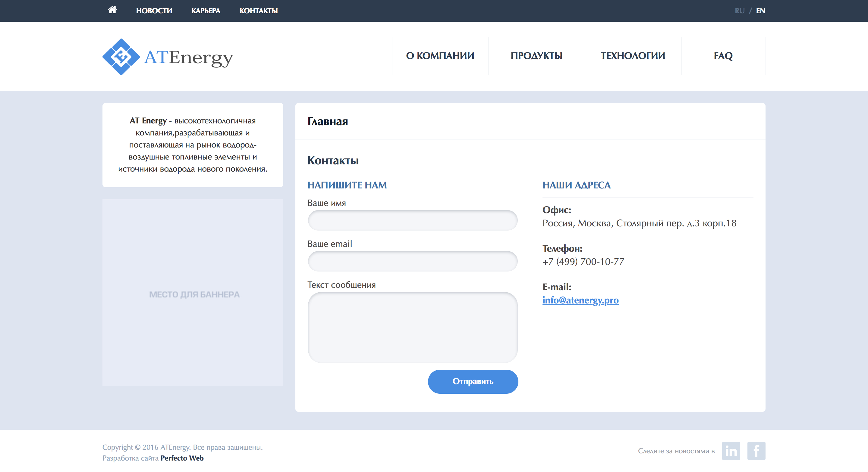Click the info@atenergy.pro email link

click(580, 300)
